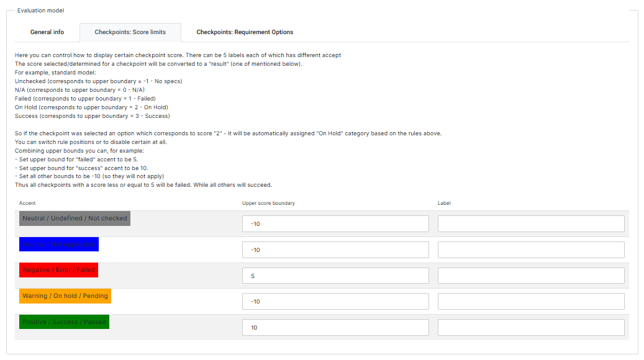Open the General info tab
The height and width of the screenshot is (360, 644).
click(x=47, y=32)
